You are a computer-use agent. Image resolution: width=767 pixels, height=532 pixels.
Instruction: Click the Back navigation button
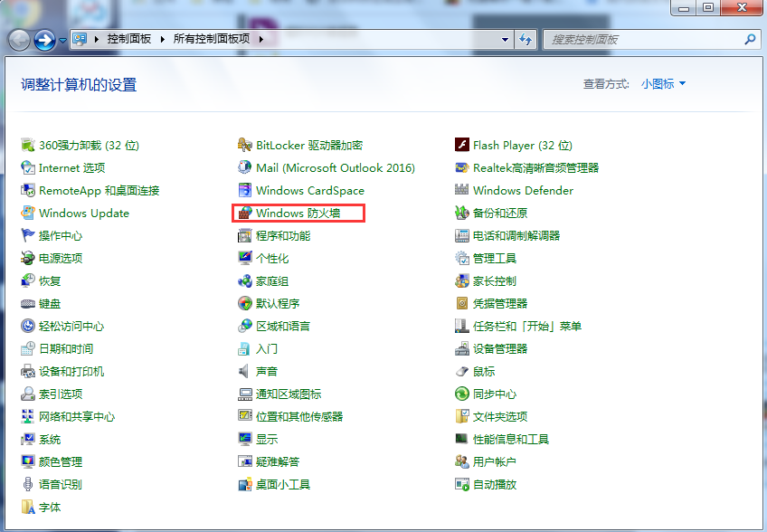coord(20,40)
